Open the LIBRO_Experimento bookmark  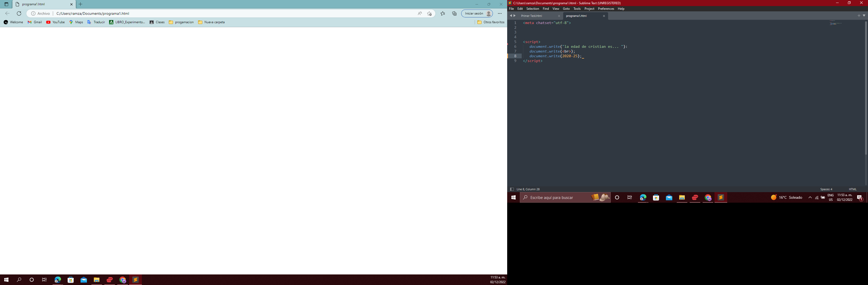click(x=127, y=22)
